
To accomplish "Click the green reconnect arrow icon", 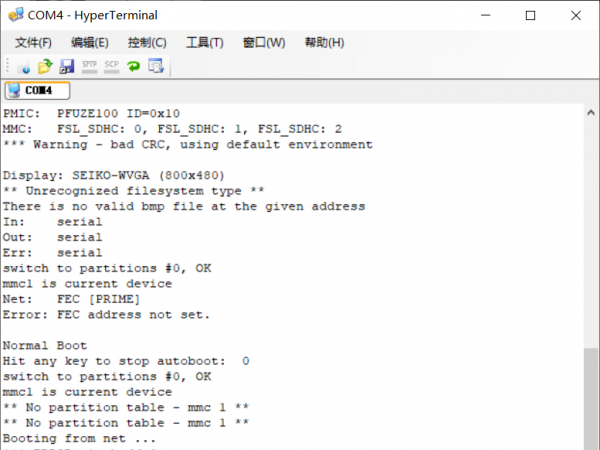I will point(133,67).
